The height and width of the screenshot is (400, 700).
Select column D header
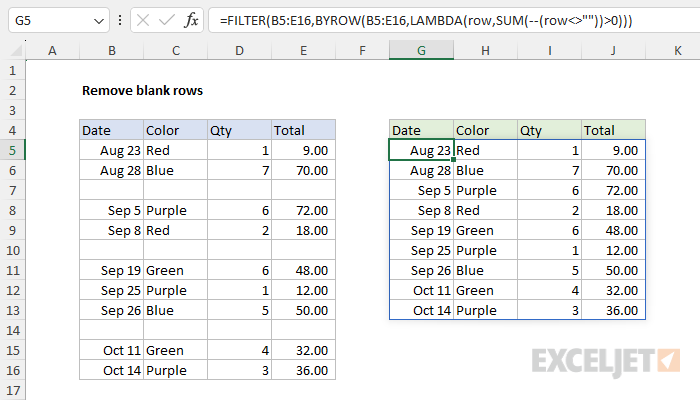pyautogui.click(x=239, y=50)
